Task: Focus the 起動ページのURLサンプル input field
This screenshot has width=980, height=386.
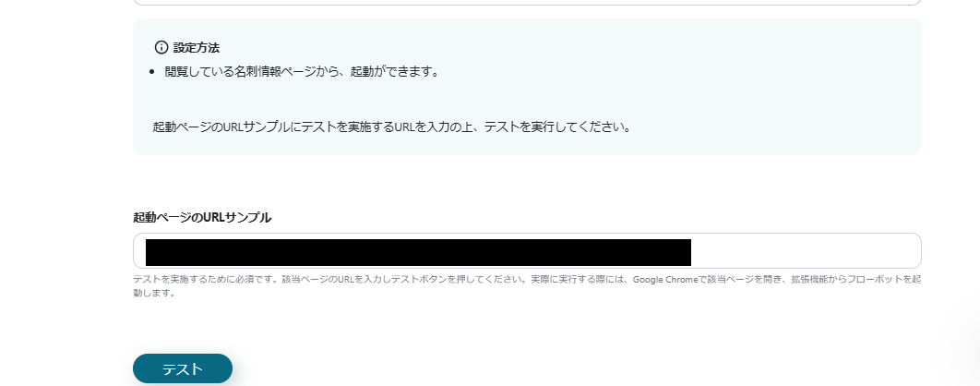Action: point(527,251)
